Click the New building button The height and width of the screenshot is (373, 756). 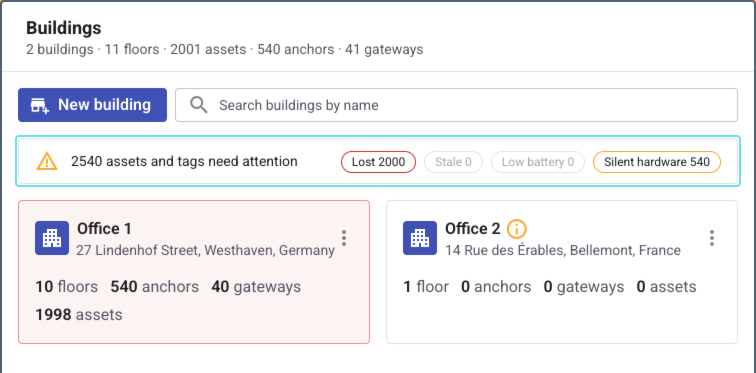pos(92,105)
